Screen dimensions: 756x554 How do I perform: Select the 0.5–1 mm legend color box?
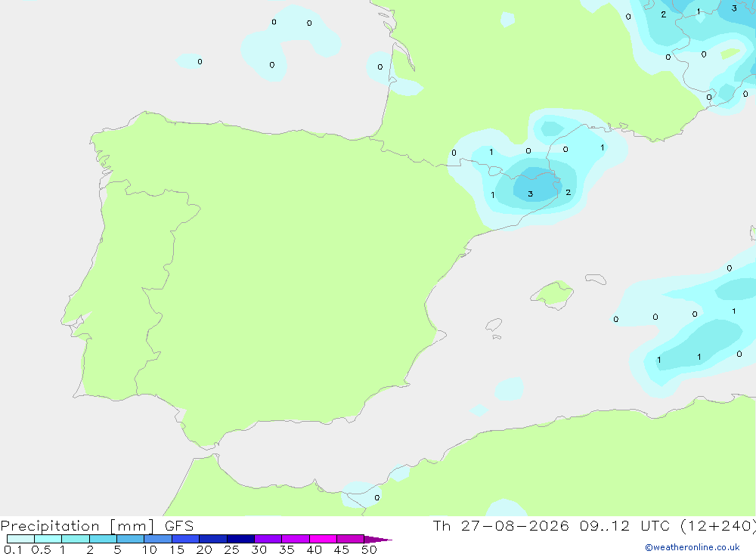tap(48, 539)
